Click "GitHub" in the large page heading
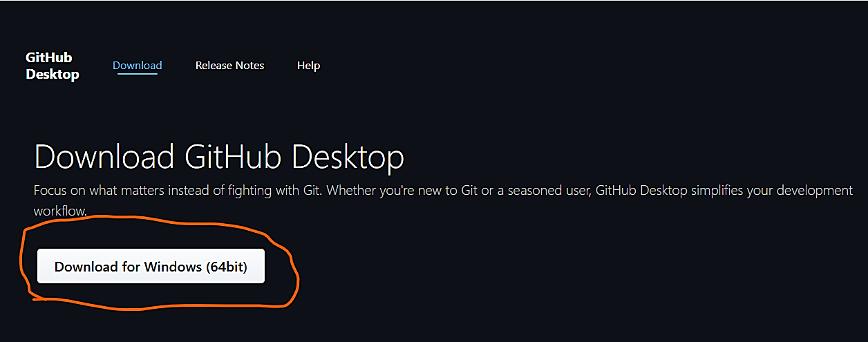Viewport: 868px width, 342px height. click(x=234, y=157)
